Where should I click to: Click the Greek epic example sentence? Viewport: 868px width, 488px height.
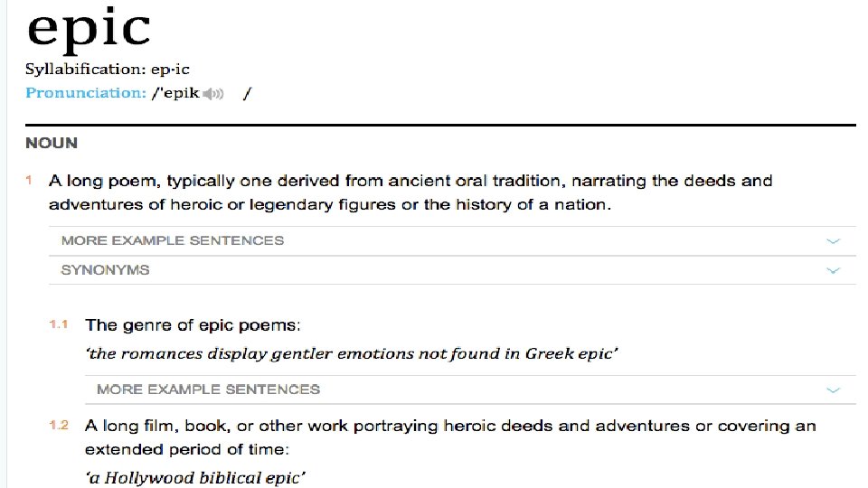[x=352, y=353]
